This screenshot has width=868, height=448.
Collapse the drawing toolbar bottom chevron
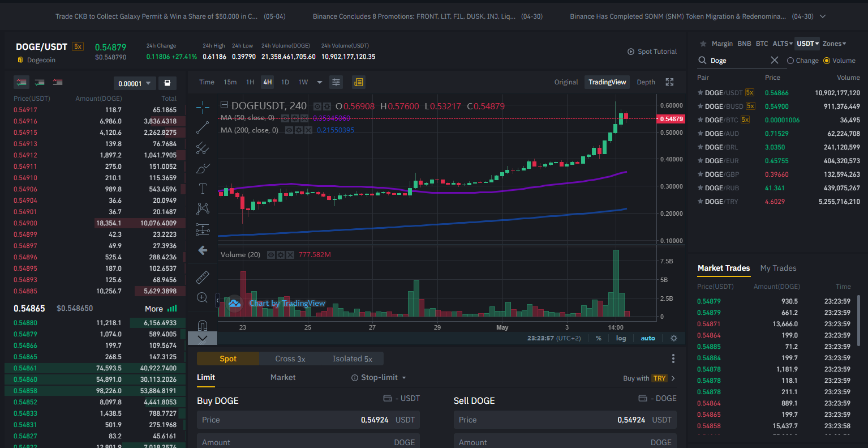[x=203, y=339]
